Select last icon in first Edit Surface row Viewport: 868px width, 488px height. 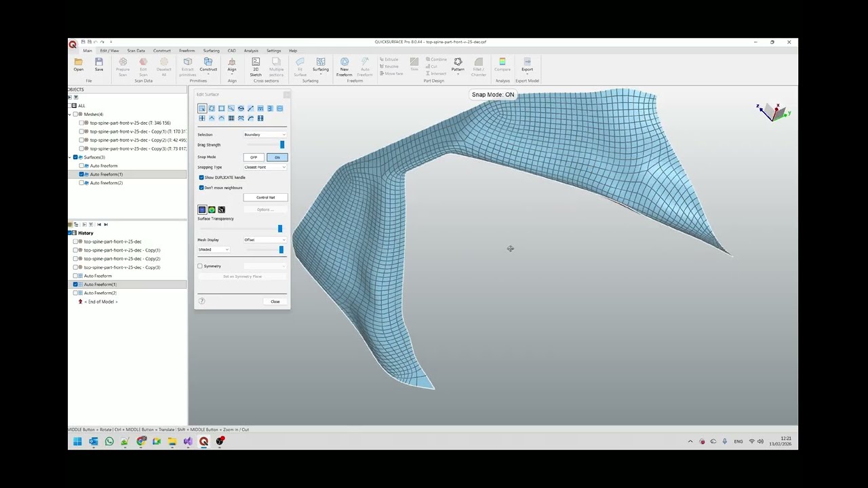click(279, 108)
